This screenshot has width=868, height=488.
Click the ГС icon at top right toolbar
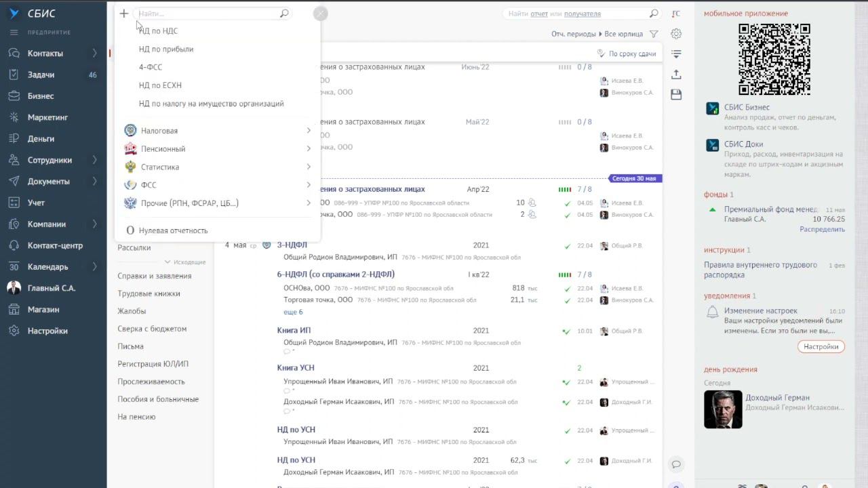coord(676,14)
